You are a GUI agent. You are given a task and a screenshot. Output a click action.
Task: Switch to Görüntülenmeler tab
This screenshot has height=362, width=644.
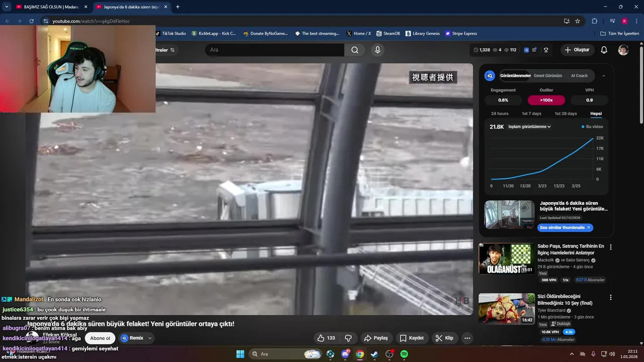pyautogui.click(x=515, y=76)
